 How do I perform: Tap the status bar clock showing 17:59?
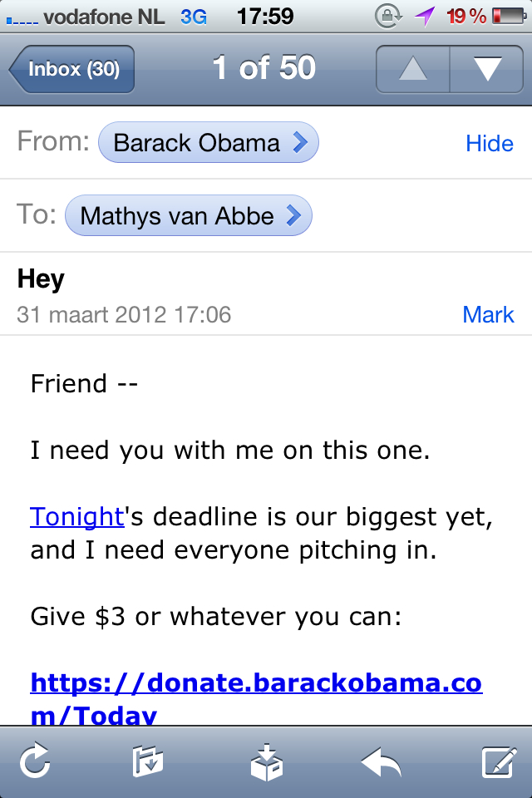[x=265, y=16]
